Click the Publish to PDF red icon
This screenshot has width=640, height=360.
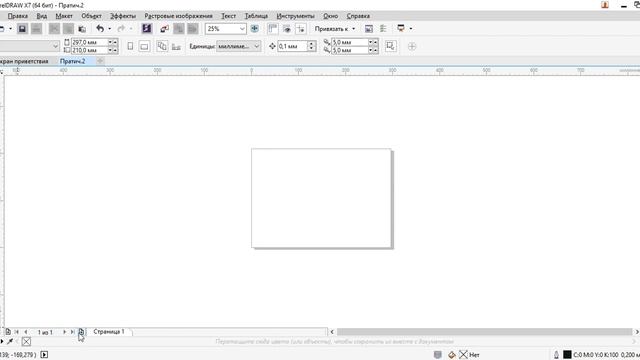click(x=164, y=29)
